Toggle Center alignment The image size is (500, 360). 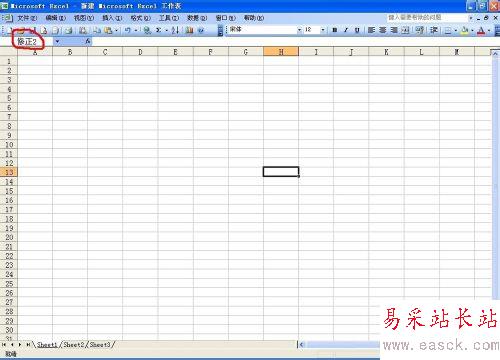[x=383, y=30]
